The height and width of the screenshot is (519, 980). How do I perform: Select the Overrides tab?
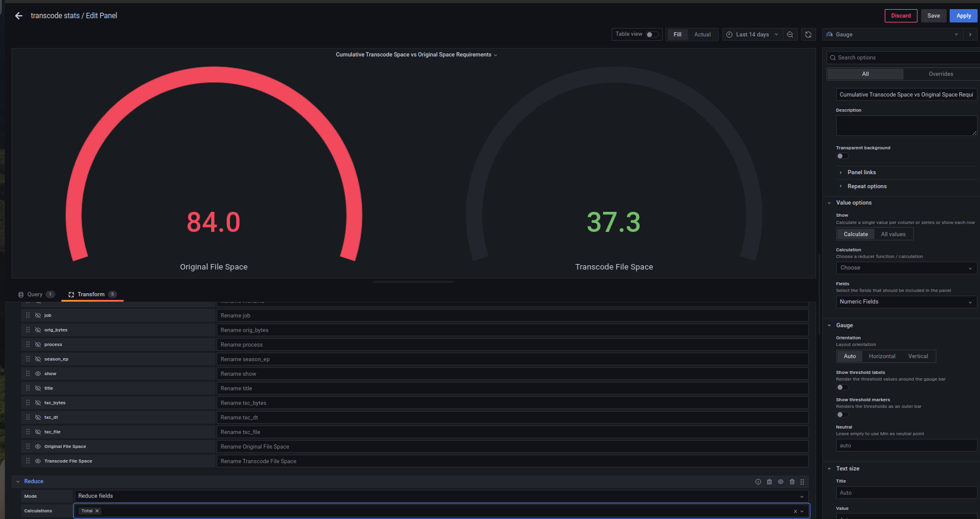click(941, 74)
